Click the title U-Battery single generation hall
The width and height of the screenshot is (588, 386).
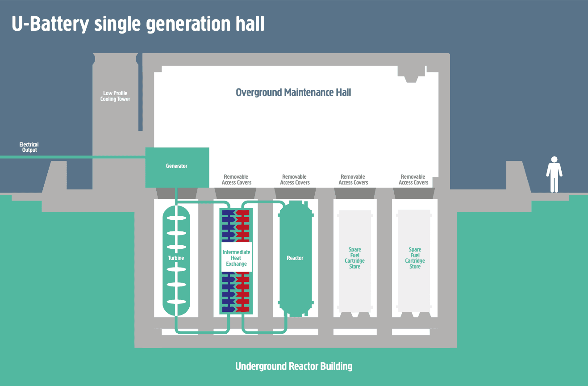click(x=138, y=25)
